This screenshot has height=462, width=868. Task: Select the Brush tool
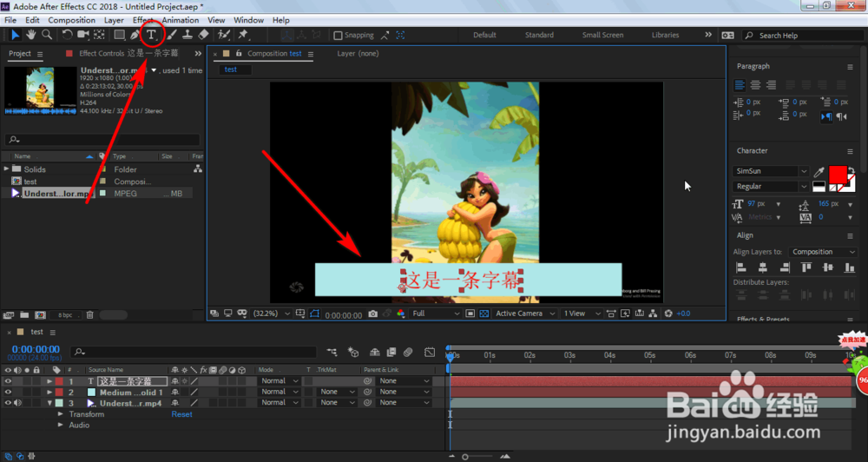click(x=172, y=35)
